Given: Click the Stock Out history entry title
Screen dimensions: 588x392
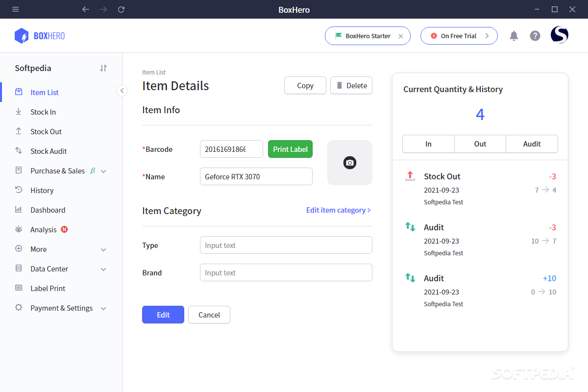Looking at the screenshot, I should coord(442,176).
